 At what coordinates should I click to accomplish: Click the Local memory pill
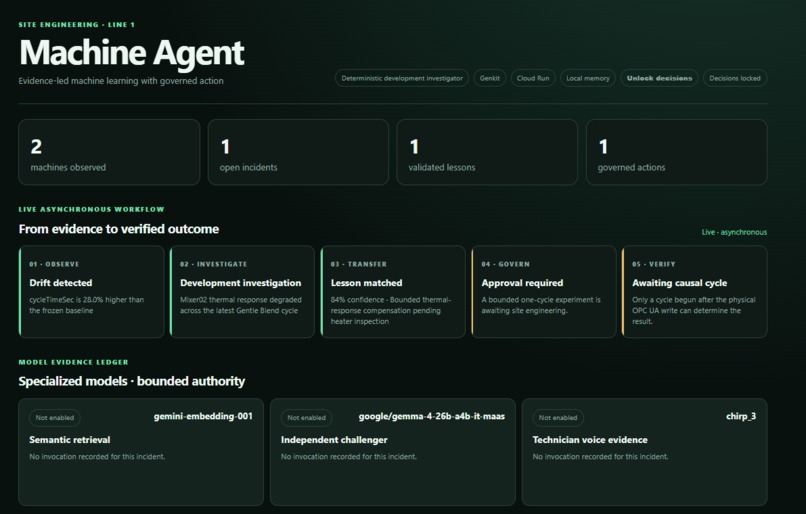point(588,78)
